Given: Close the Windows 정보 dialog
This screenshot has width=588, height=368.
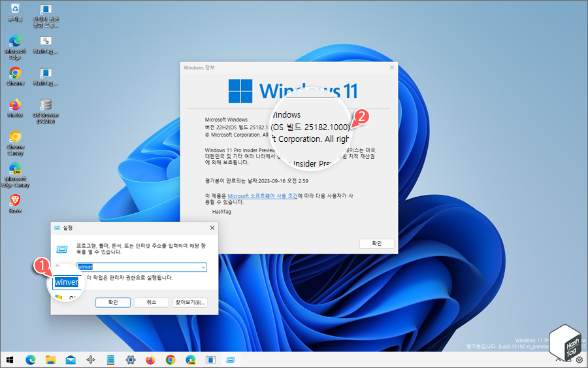Looking at the screenshot, I should 392,67.
